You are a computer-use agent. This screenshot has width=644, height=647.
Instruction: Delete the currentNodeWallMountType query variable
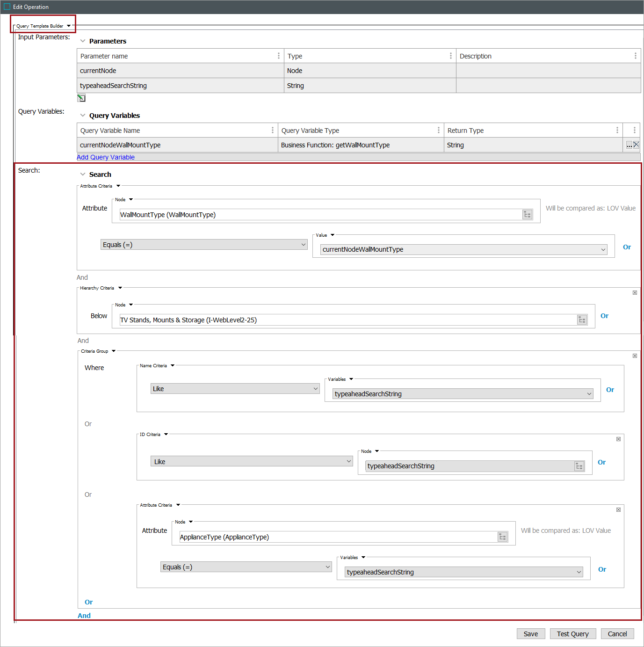click(636, 145)
